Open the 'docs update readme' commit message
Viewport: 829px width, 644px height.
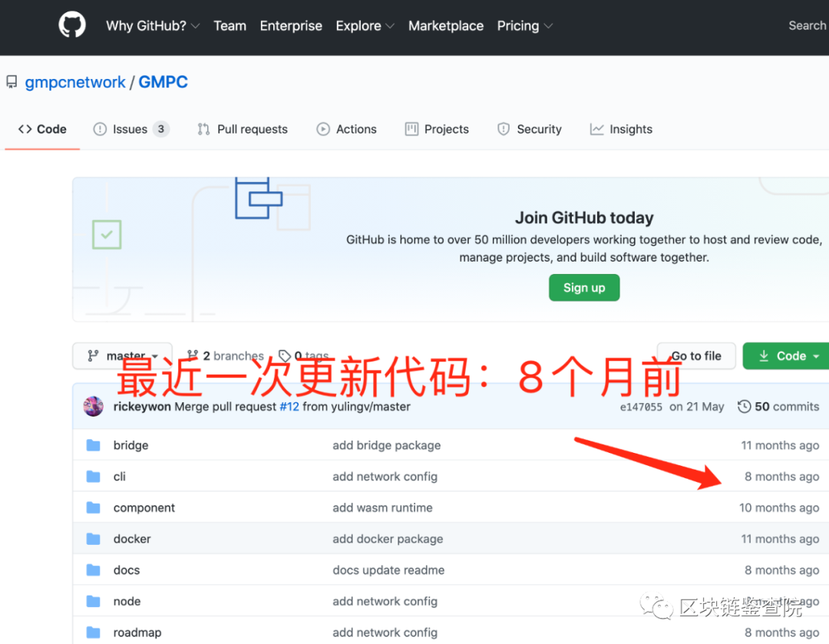click(x=388, y=570)
